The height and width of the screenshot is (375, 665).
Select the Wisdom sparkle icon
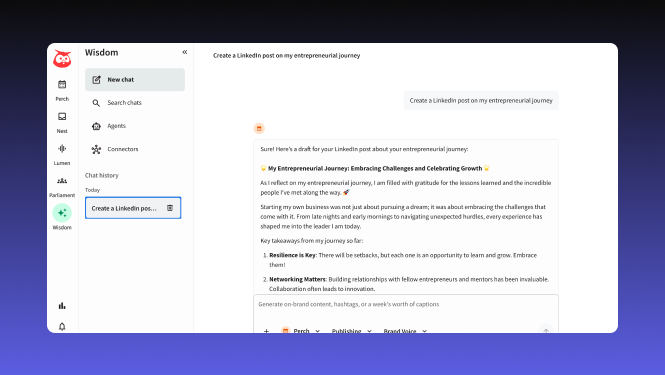(x=62, y=213)
